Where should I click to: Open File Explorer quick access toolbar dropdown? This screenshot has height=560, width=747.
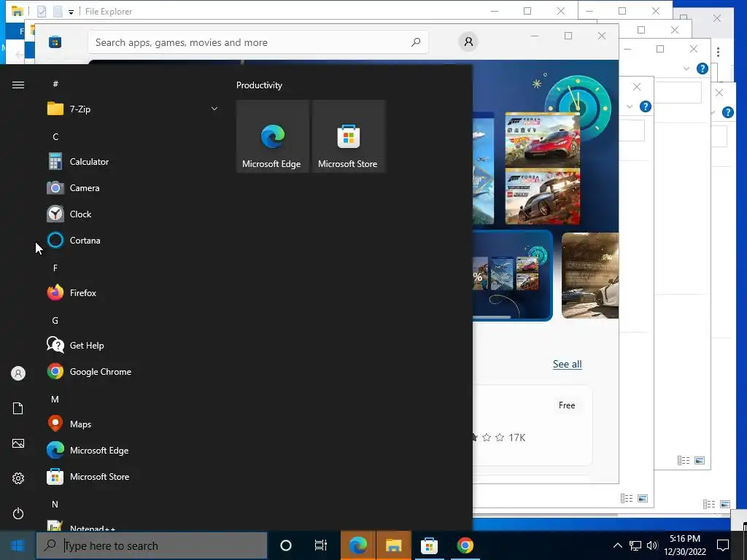click(x=71, y=12)
